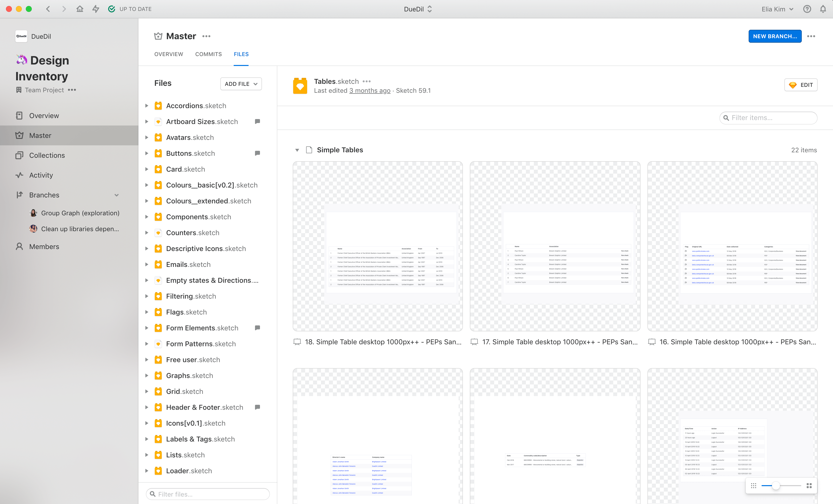Screen dimensions: 833x504
Task: Open more options for Team Project
Action: coord(72,90)
